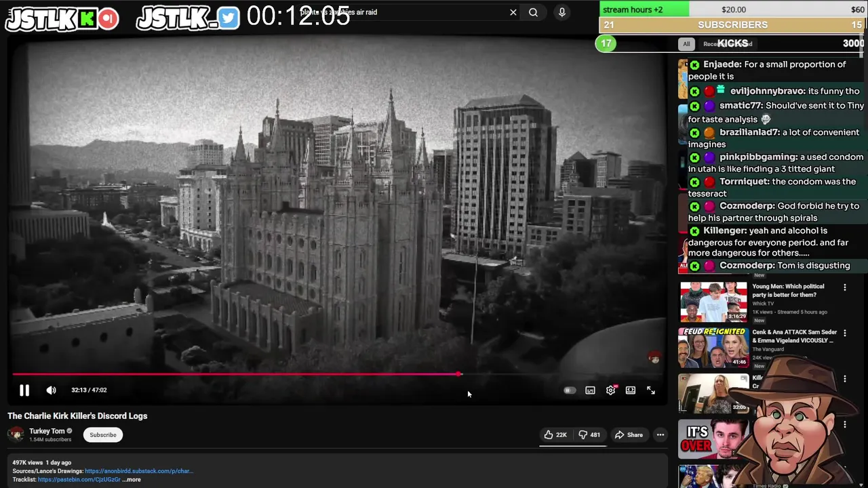The image size is (868, 488).
Task: Click the search magnifier button
Action: pos(534,12)
